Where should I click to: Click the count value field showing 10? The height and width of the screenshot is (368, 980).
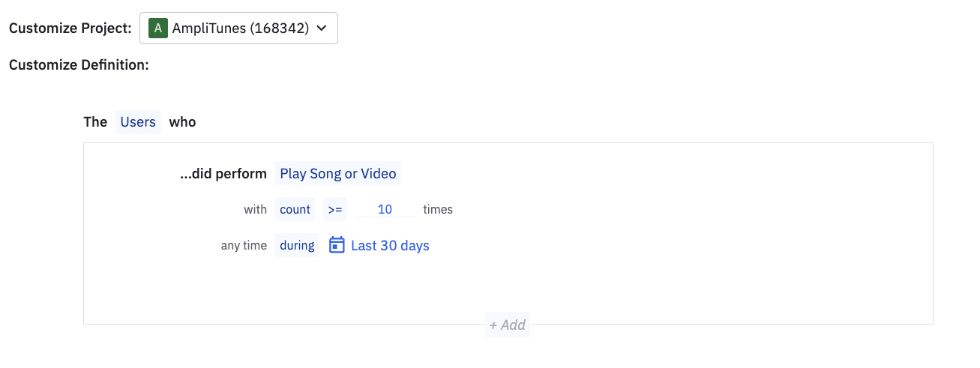[385, 210]
